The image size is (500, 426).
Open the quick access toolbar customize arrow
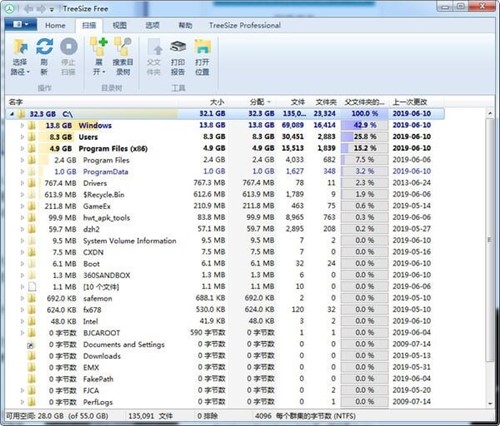click(x=52, y=10)
